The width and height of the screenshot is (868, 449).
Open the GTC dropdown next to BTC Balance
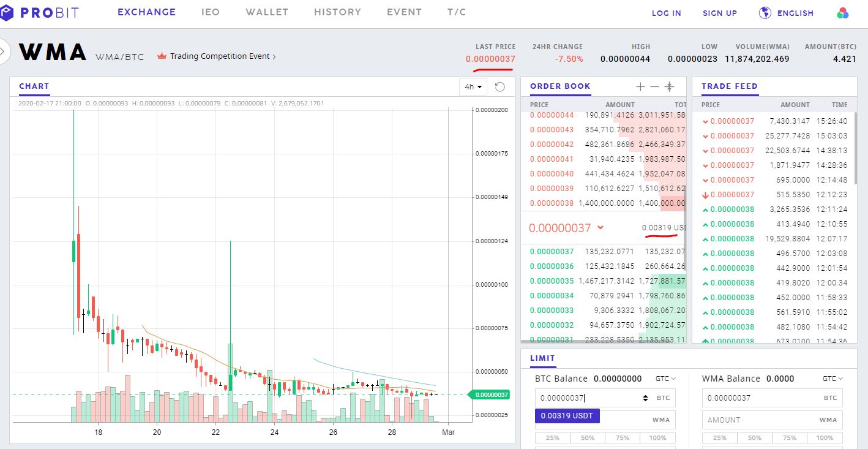point(666,379)
